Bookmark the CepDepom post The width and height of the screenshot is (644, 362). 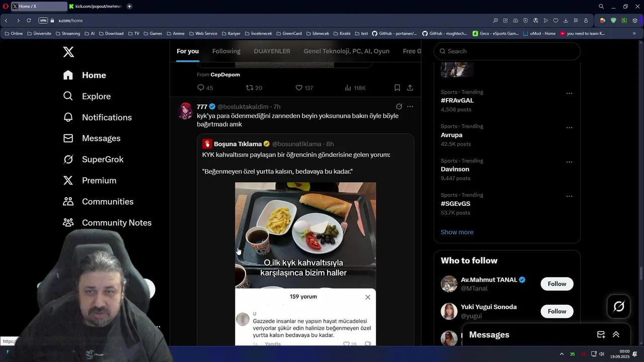coord(397,87)
